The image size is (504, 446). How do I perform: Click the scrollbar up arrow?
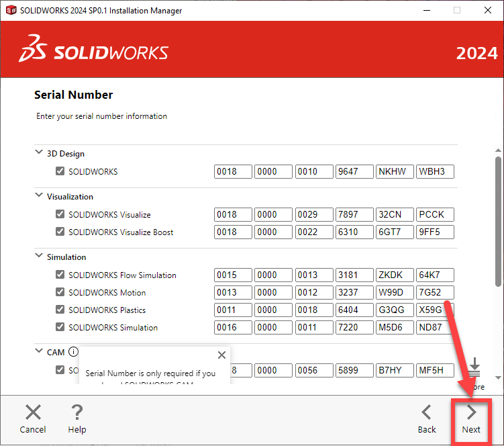click(x=498, y=150)
